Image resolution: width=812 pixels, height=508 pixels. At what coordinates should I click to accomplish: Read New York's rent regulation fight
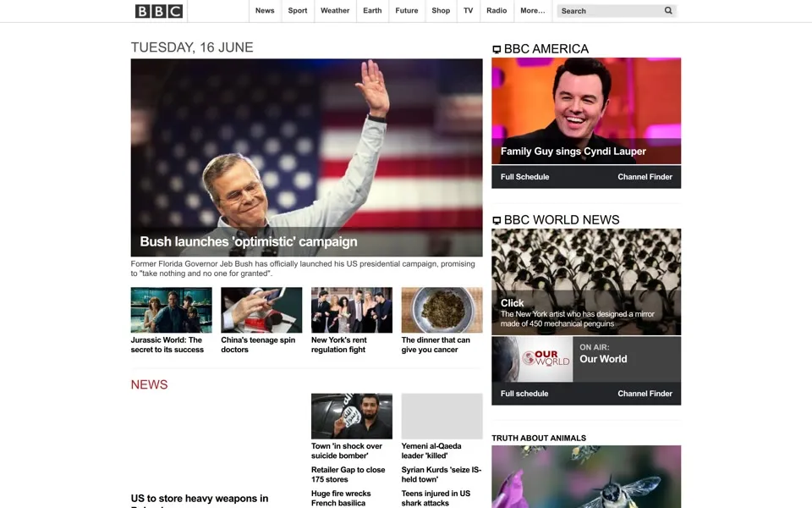click(338, 345)
